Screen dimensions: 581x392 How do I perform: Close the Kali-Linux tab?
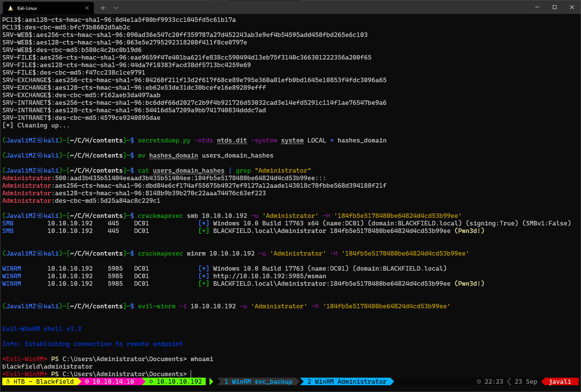pyautogui.click(x=87, y=8)
